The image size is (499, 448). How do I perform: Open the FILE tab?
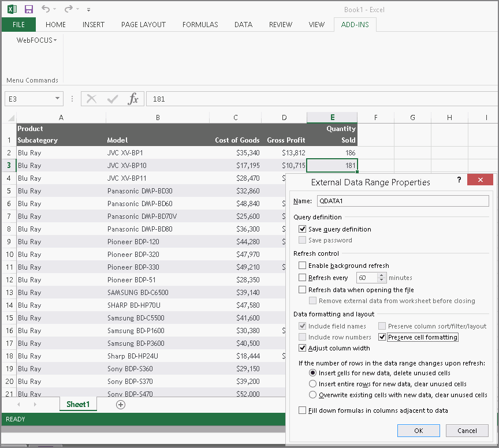pyautogui.click(x=18, y=25)
